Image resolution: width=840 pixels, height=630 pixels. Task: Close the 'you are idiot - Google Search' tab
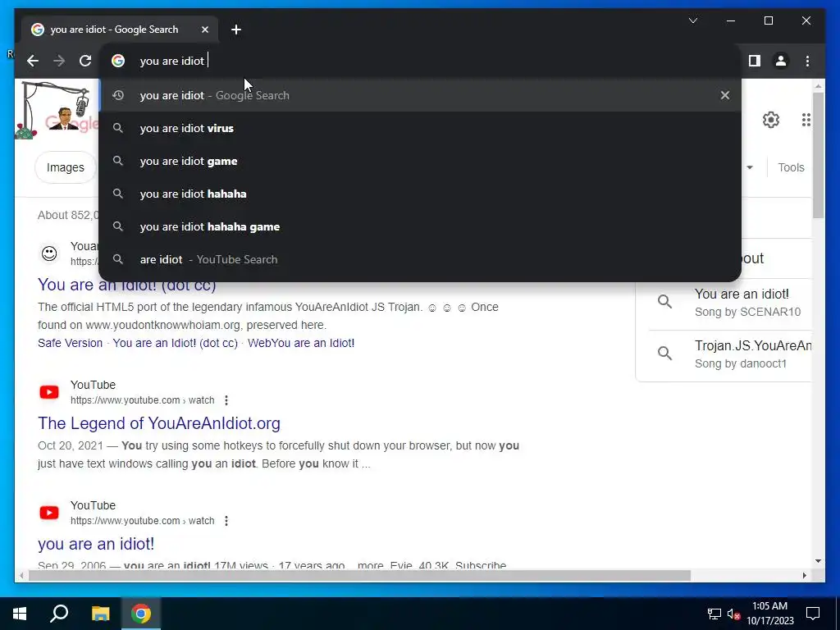(204, 30)
